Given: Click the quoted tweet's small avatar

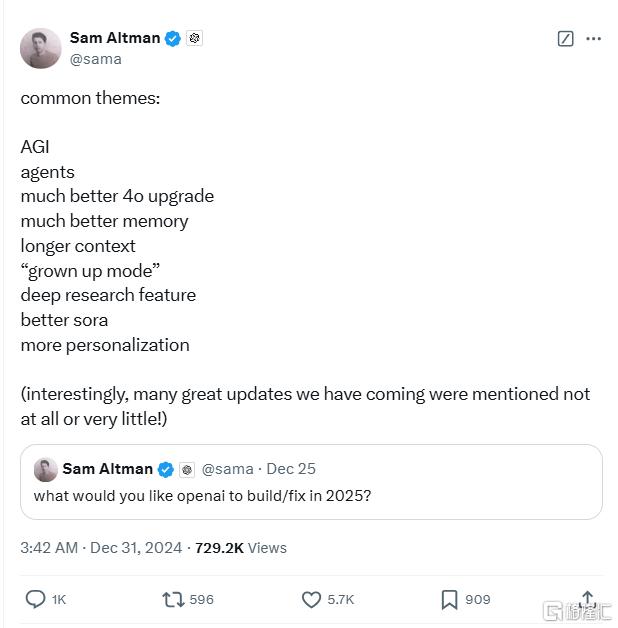Looking at the screenshot, I should [x=45, y=469].
